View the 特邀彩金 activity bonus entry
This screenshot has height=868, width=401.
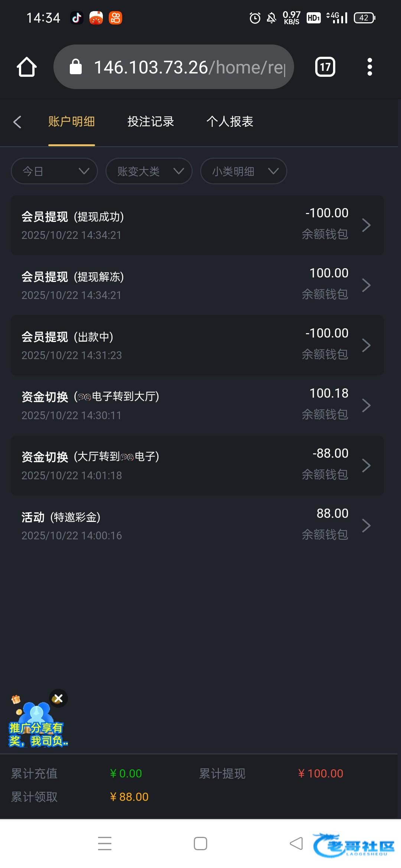point(197,526)
